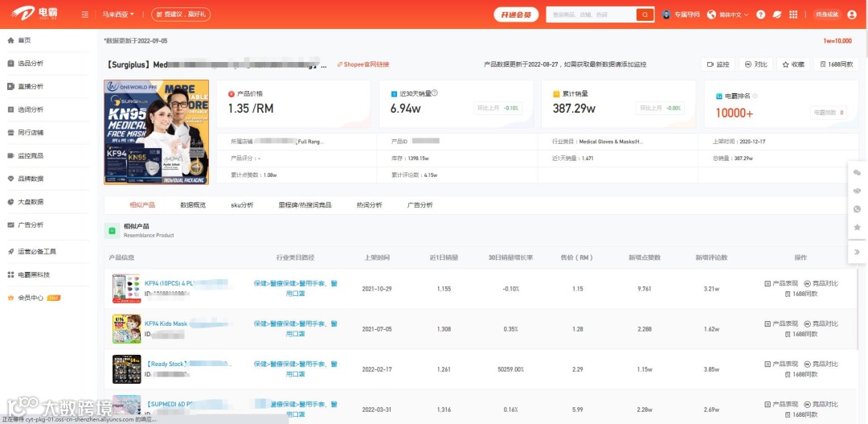
Task: Click the orange search magnifier button
Action: [x=645, y=14]
